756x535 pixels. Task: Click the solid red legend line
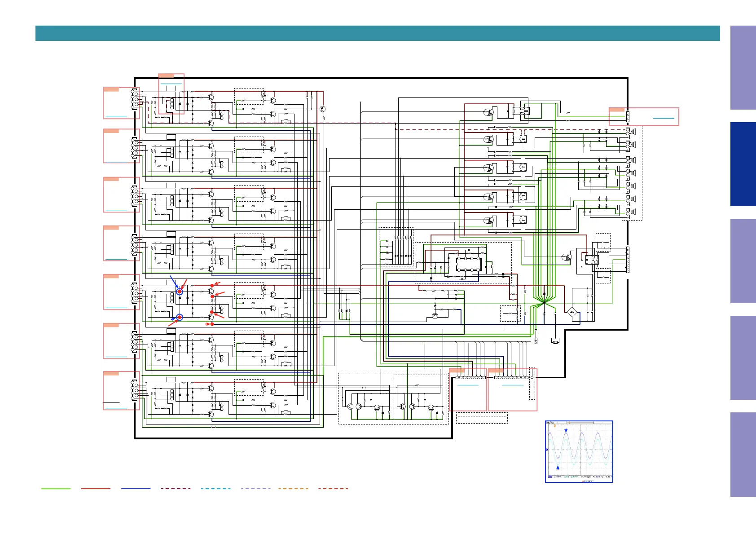click(x=96, y=489)
